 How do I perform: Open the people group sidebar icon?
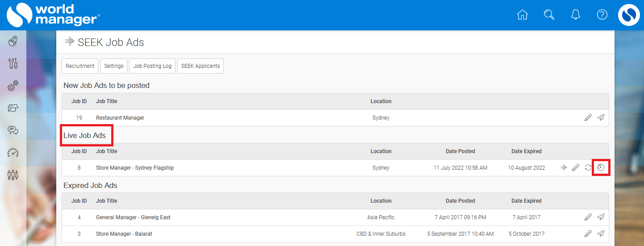pyautogui.click(x=13, y=175)
